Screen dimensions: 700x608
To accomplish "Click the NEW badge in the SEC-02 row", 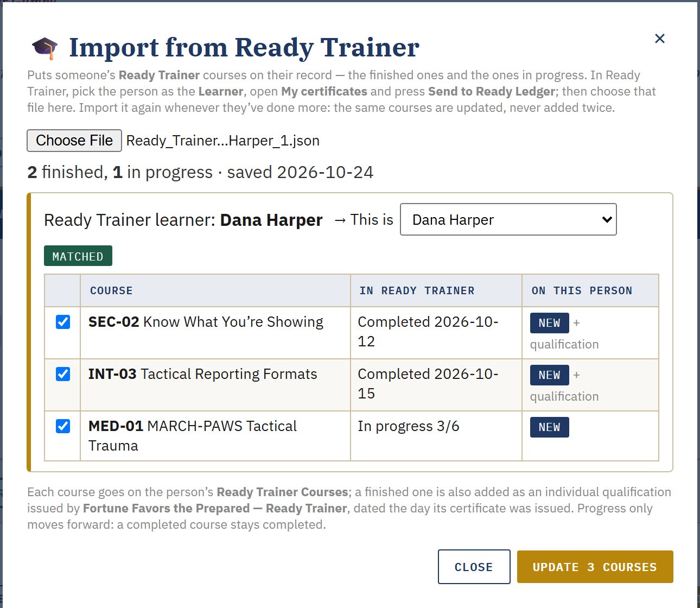I will (x=550, y=323).
